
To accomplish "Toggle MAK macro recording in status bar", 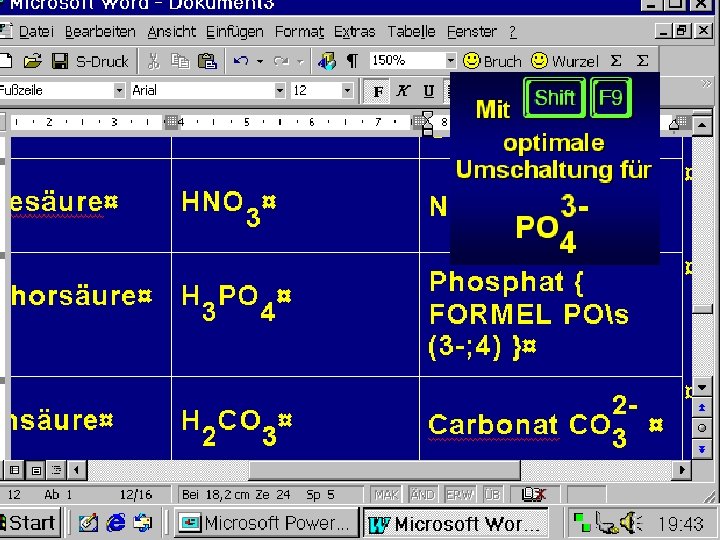I will point(386,495).
